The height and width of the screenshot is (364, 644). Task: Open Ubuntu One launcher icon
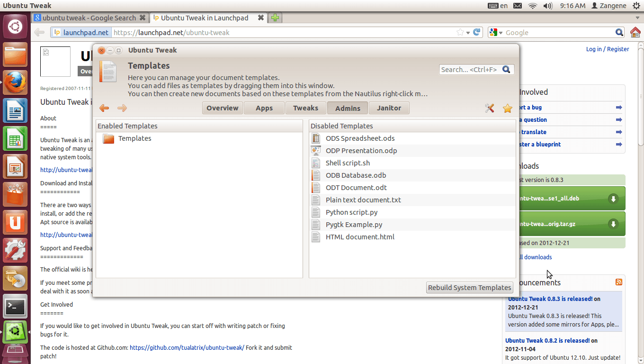[15, 223]
